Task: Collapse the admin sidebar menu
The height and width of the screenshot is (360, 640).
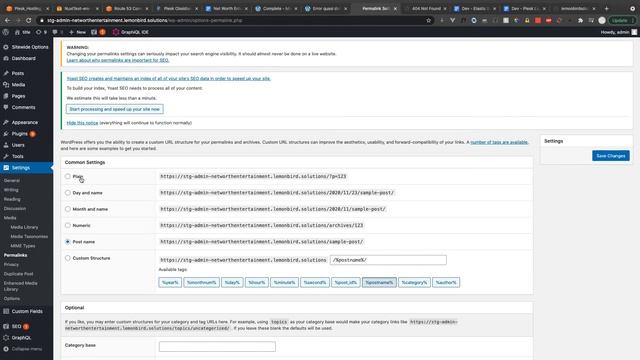Action: pyautogui.click(x=27, y=349)
